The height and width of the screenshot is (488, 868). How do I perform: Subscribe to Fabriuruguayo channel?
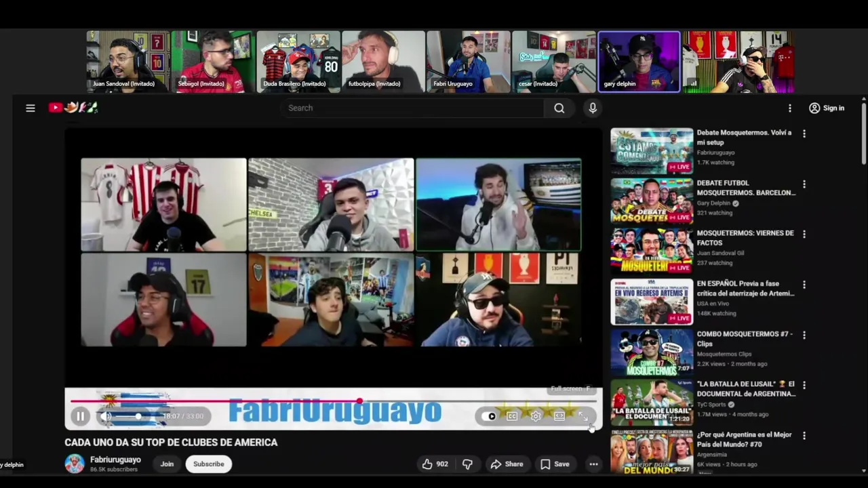(209, 464)
